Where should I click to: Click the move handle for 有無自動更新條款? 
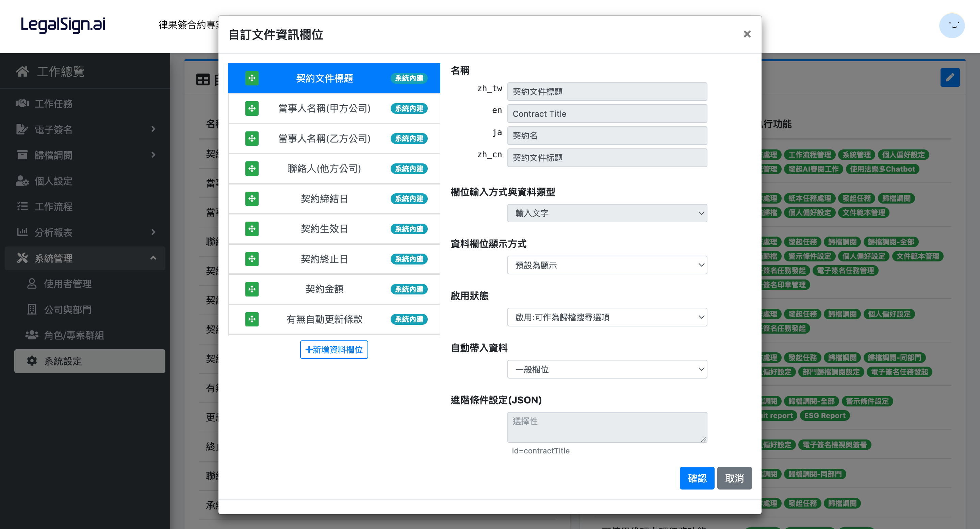[251, 319]
